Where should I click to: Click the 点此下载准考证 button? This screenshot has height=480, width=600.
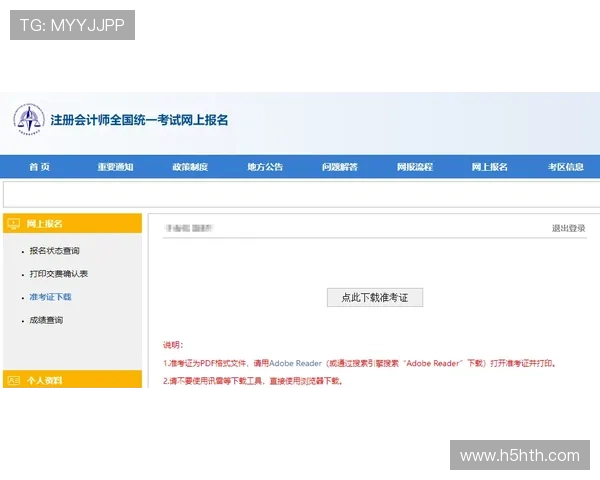coord(375,297)
